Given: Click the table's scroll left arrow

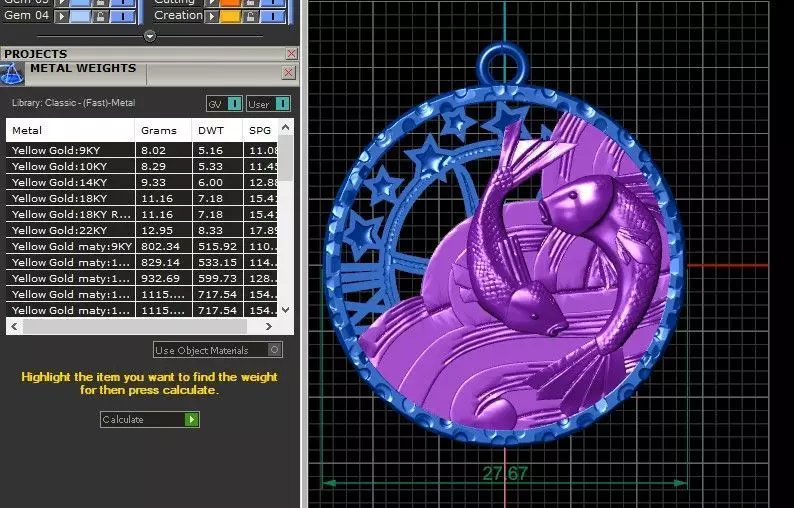Looking at the screenshot, I should (14, 326).
